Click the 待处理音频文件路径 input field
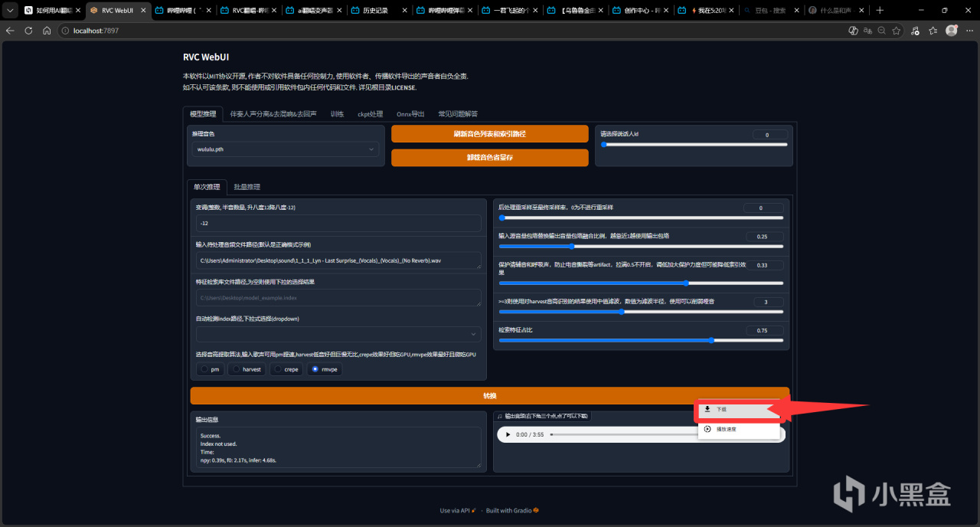The height and width of the screenshot is (527, 980). [338, 260]
